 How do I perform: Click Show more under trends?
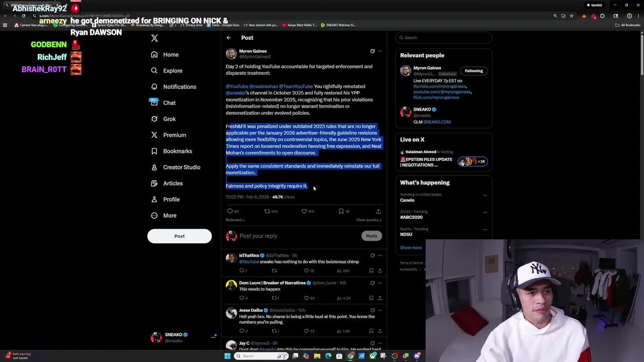click(x=411, y=247)
